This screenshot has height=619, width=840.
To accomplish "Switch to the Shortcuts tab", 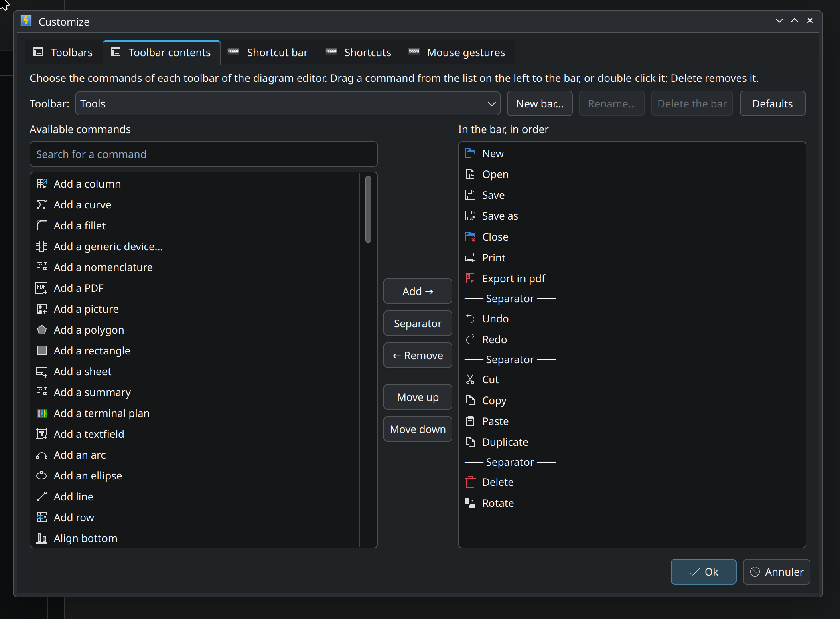I will 359,53.
